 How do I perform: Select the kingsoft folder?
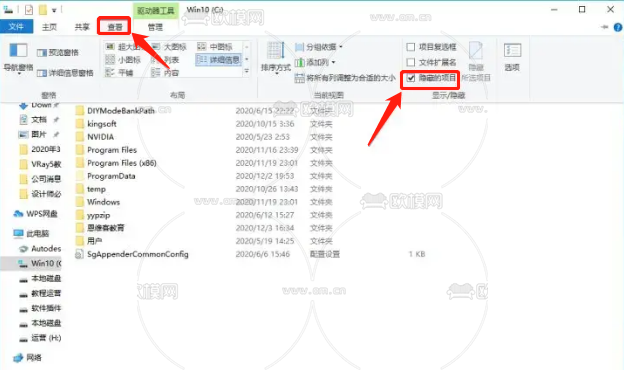(x=102, y=124)
